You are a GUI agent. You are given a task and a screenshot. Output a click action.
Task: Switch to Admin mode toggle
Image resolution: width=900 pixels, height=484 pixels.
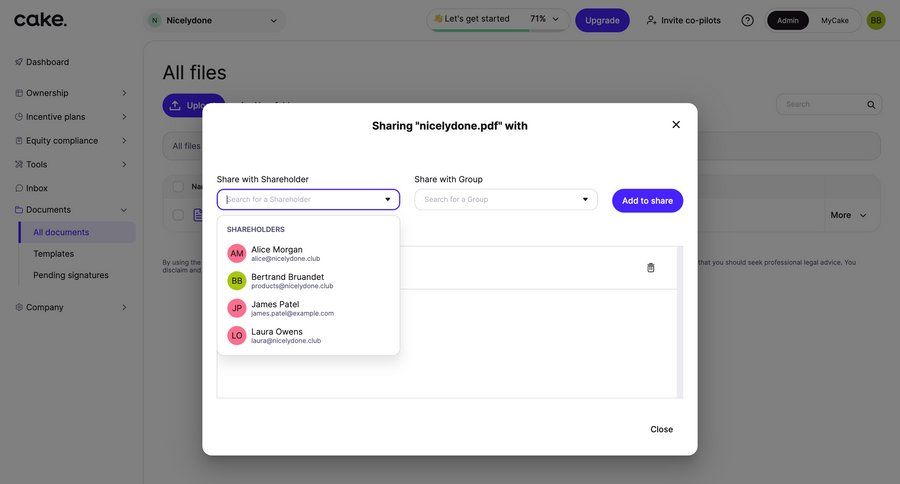click(x=788, y=20)
